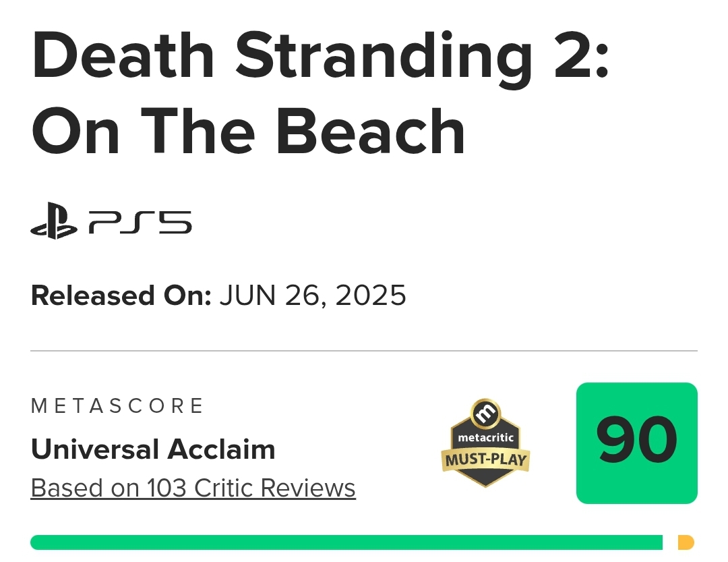Click the yellow mixed reviews bar segment
The height and width of the screenshot is (562, 728).
pos(686,542)
